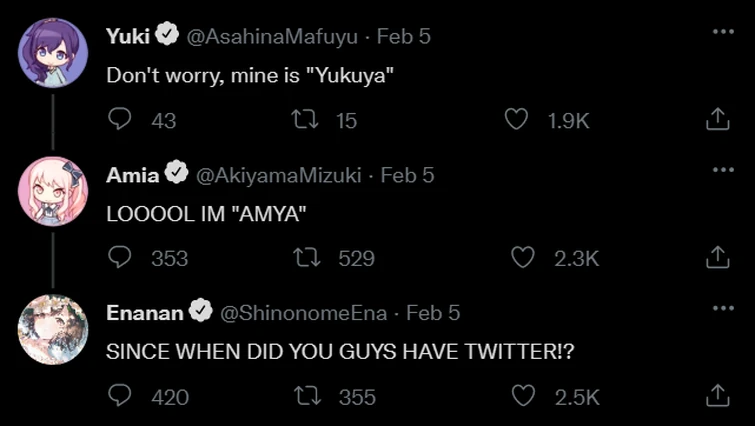Reply to Yuki's "Yukuya" tweet
This screenshot has width=755, height=426.
point(120,120)
